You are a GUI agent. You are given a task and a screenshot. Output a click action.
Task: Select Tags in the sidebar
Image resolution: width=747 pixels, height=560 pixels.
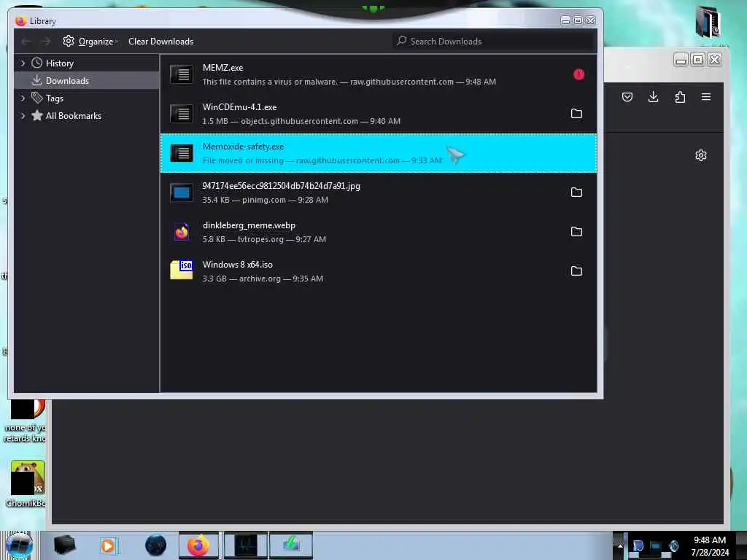54,98
